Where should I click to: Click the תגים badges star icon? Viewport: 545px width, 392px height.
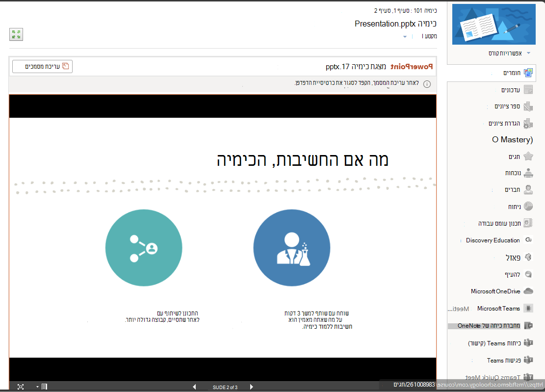click(528, 157)
